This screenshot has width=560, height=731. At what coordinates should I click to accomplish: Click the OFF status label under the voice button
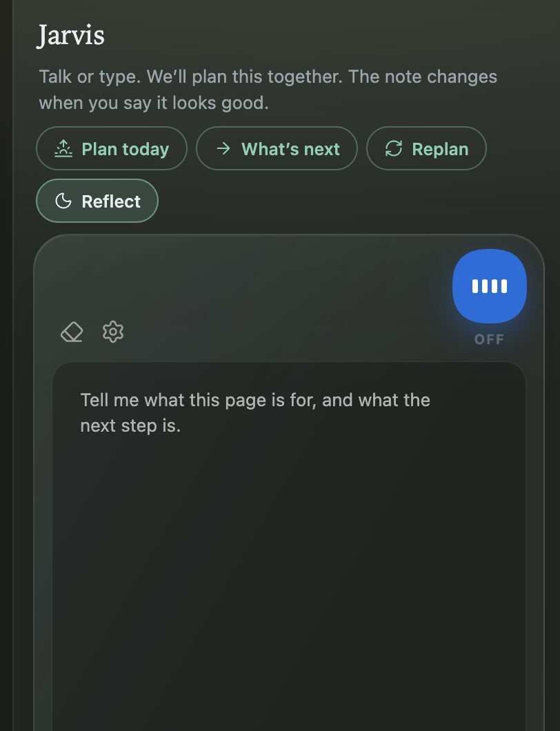click(x=489, y=339)
